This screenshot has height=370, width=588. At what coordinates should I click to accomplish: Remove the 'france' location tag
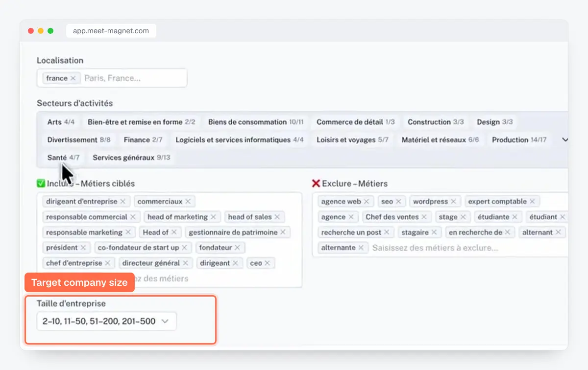click(73, 78)
